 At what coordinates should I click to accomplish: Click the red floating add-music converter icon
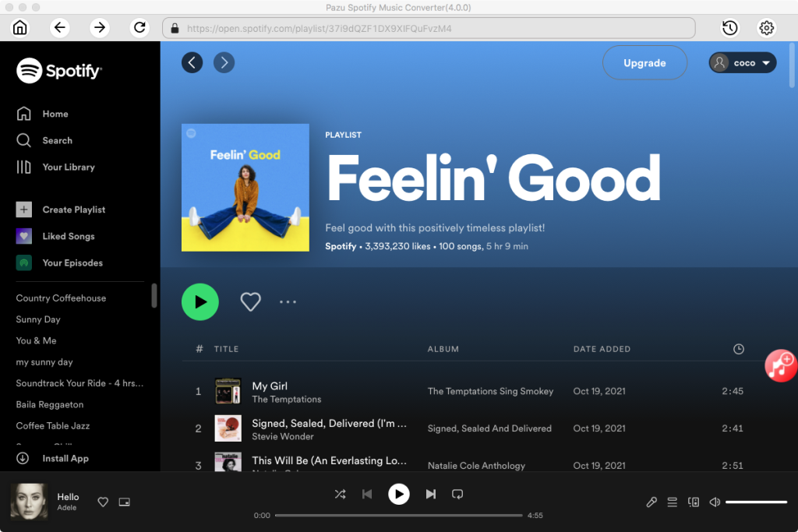(x=779, y=365)
